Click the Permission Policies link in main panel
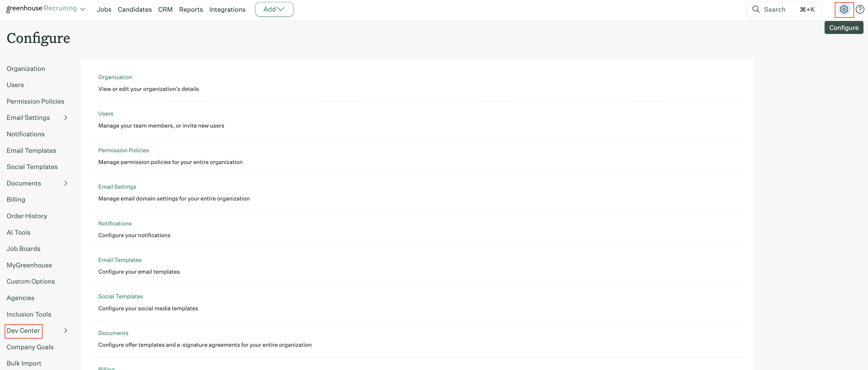Image resolution: width=868 pixels, height=370 pixels. [x=123, y=150]
